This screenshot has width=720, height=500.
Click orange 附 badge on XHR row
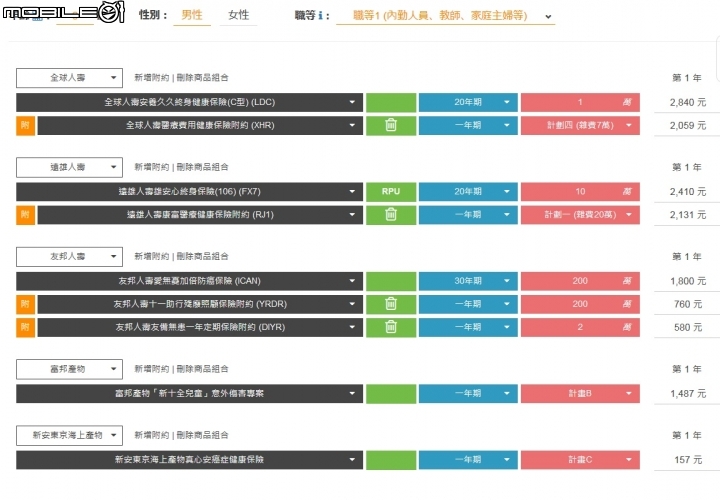click(x=25, y=125)
